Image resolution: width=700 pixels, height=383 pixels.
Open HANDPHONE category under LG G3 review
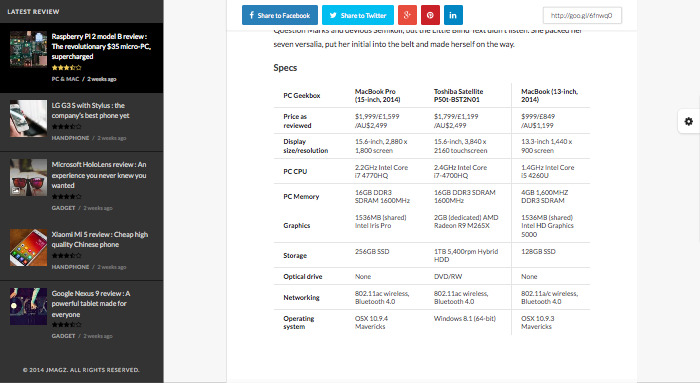click(70, 138)
